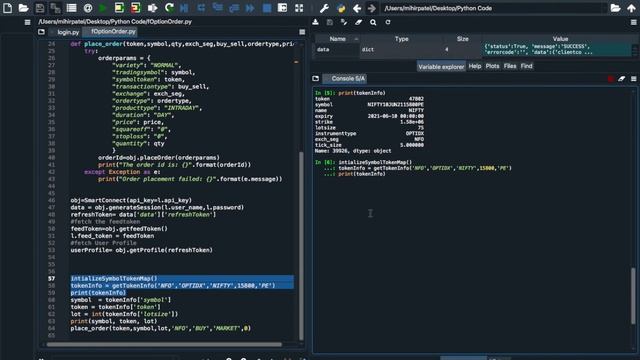
Task: Sort by the Size column header
Action: [462, 39]
